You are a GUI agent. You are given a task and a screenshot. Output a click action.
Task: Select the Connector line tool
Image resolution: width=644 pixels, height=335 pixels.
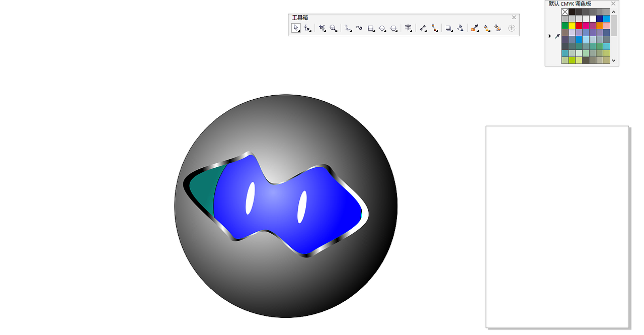pos(435,28)
